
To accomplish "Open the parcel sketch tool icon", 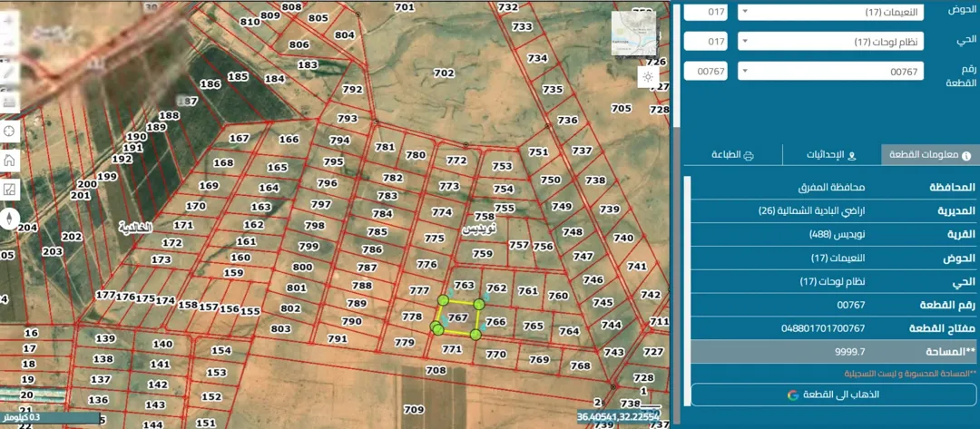I will [9, 190].
